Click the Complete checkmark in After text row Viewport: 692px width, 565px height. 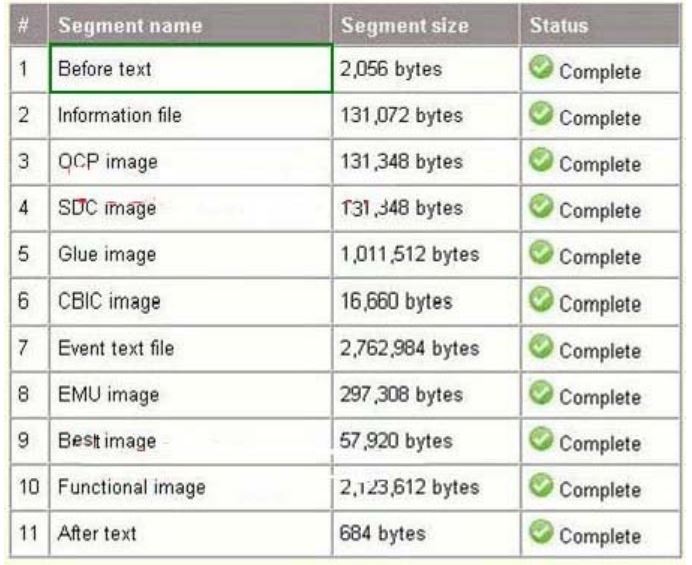(541, 531)
